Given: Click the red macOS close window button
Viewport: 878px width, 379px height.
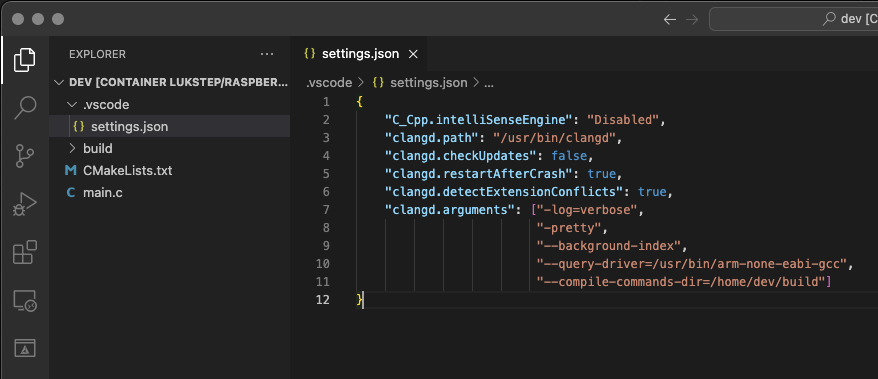Looking at the screenshot, I should coord(18,19).
